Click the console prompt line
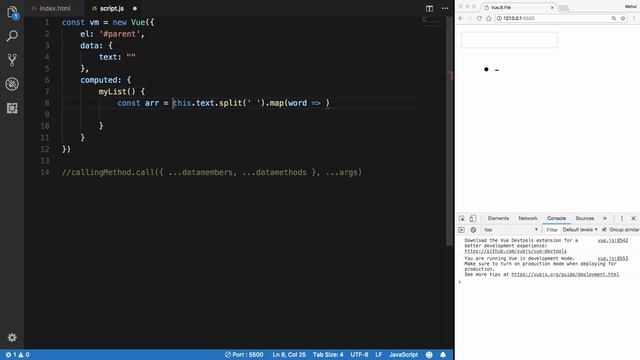Viewport: 640px width, 360px height. [547, 282]
